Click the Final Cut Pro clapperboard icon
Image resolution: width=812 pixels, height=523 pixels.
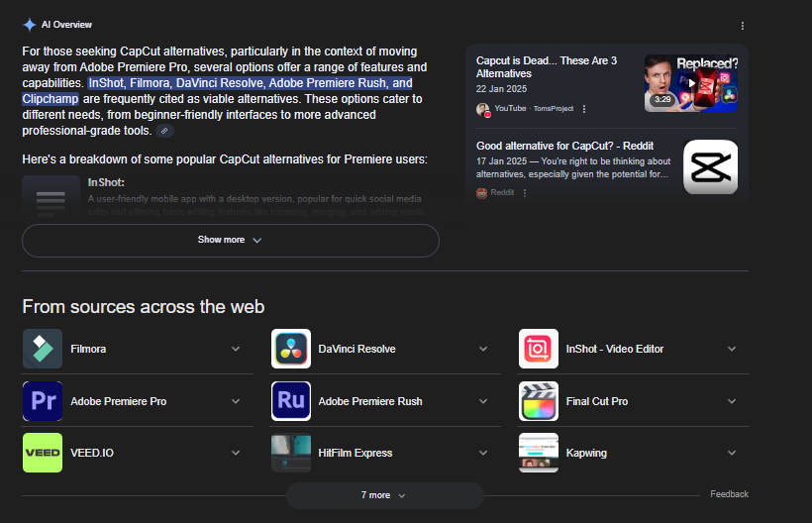(x=539, y=401)
